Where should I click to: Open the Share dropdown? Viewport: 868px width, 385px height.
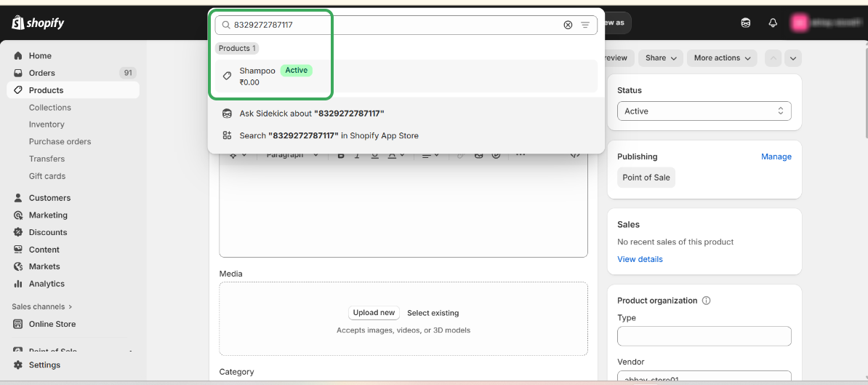[x=661, y=58]
